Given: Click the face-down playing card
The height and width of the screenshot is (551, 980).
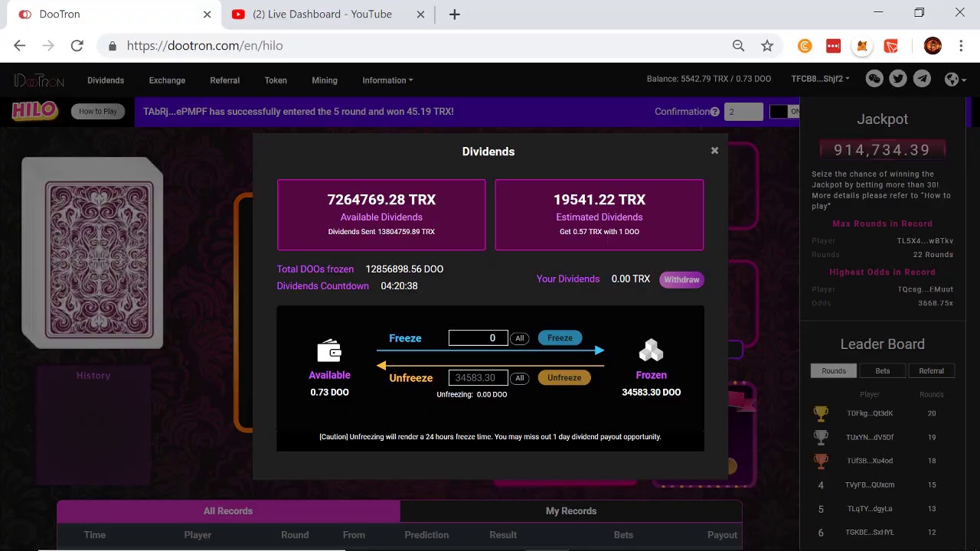Looking at the screenshot, I should (93, 253).
